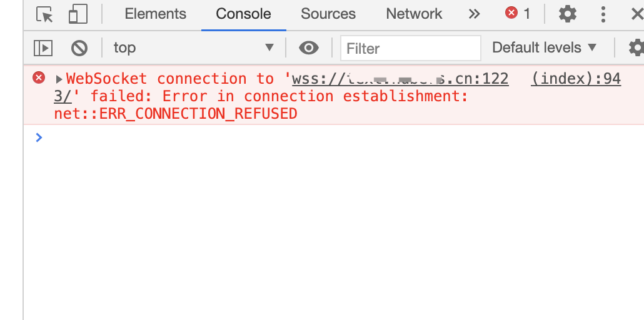
Task: Open the top JavaScript context dropdown
Action: tap(194, 47)
